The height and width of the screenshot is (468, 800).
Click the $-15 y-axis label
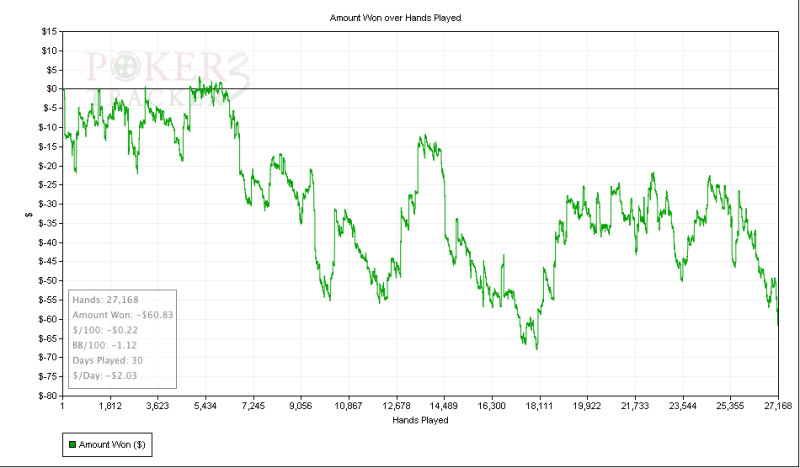tap(48, 147)
